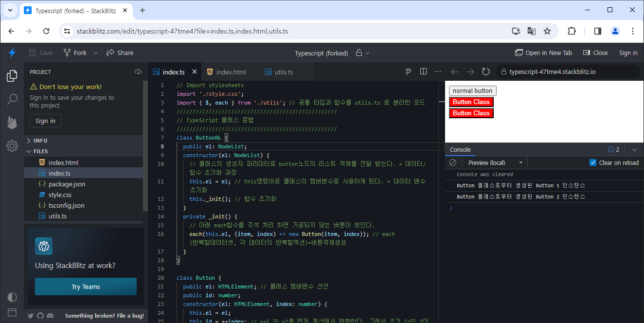Click the translate page icon
644x323 pixels.
click(x=532, y=31)
